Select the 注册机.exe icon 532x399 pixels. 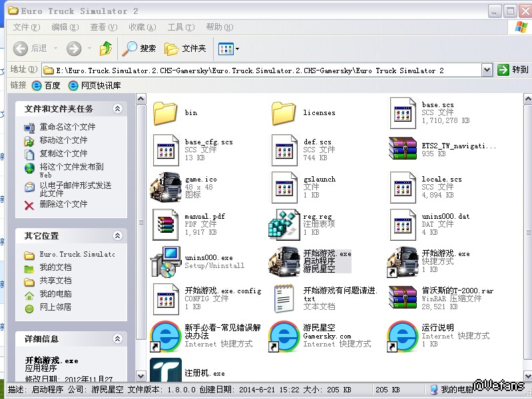tap(166, 370)
